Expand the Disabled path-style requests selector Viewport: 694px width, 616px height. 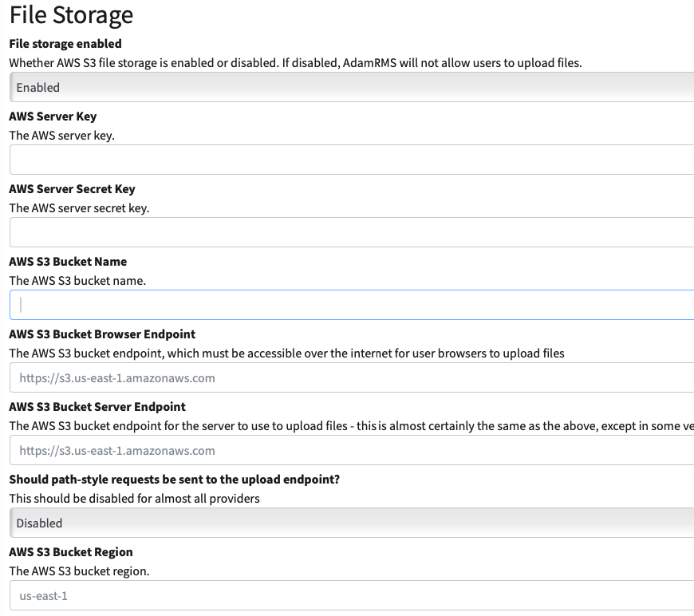click(347, 523)
